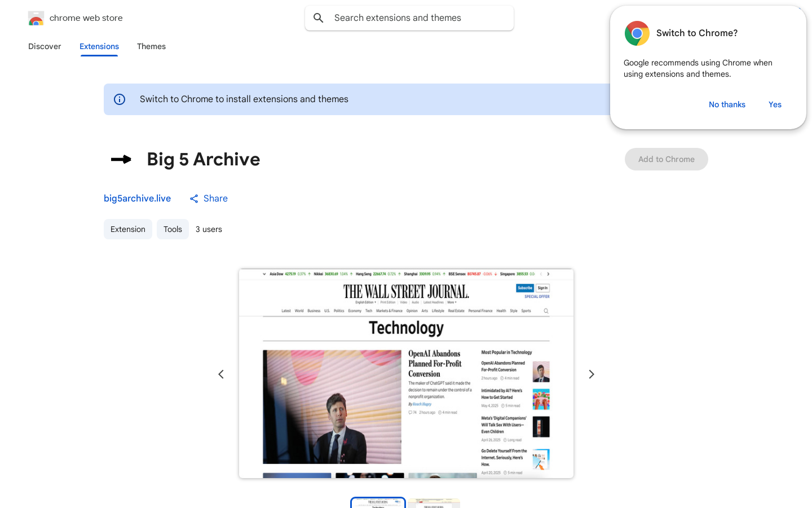Dismiss the popup with No thanks
Image resolution: width=812 pixels, height=508 pixels.
(x=727, y=104)
